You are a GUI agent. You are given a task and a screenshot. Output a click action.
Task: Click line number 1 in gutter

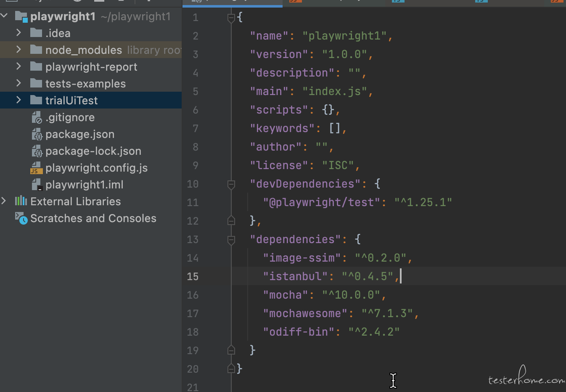click(x=196, y=17)
